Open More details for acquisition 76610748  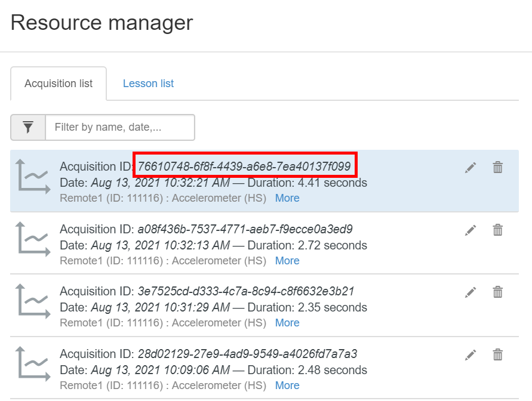(287, 198)
